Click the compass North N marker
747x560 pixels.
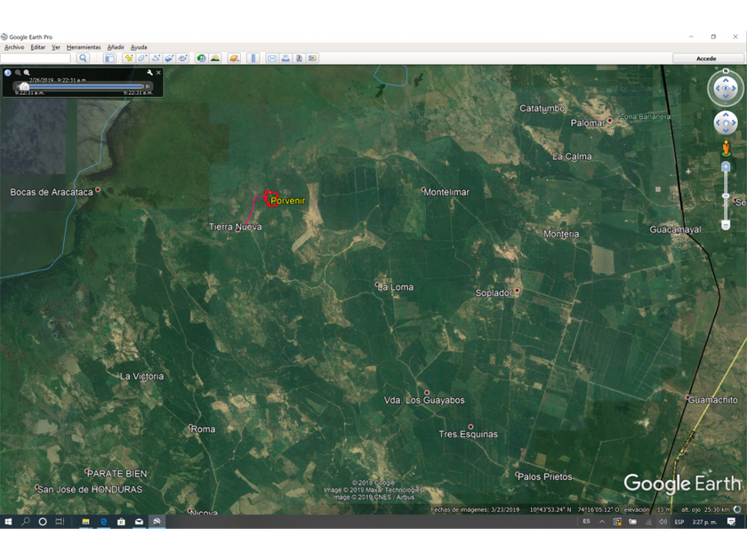point(726,71)
